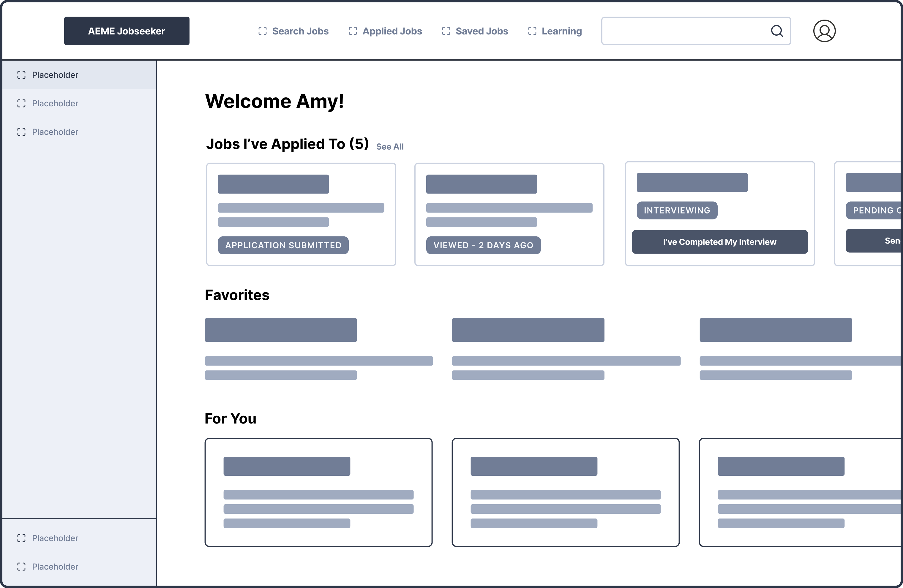
Task: Select the INTERVIEWING status badge
Action: 677,210
